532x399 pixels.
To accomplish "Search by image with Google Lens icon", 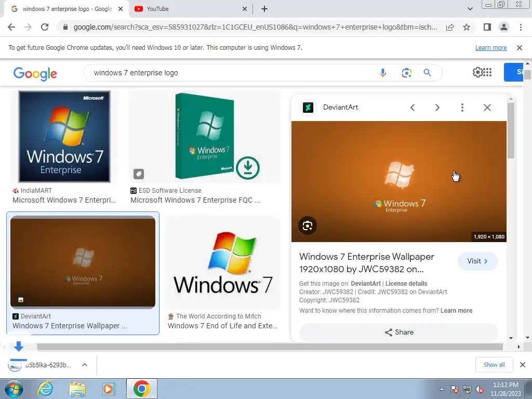I will point(406,73).
